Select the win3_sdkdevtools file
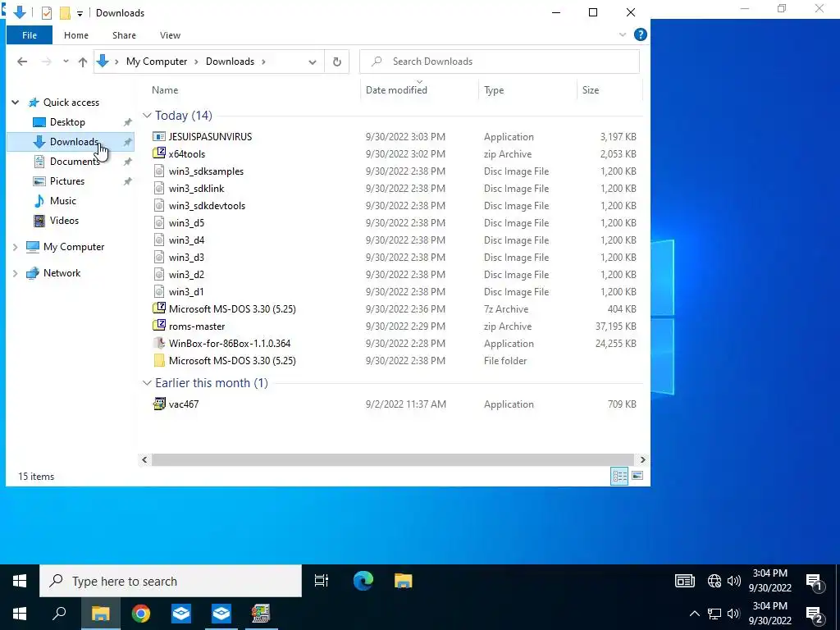 click(207, 206)
